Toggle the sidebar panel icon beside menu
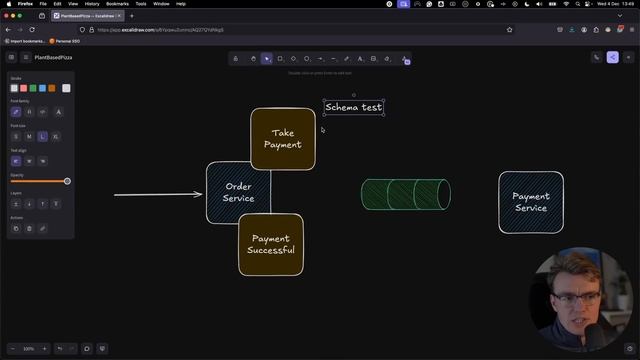This screenshot has width=640, height=360. pyautogui.click(x=11, y=57)
